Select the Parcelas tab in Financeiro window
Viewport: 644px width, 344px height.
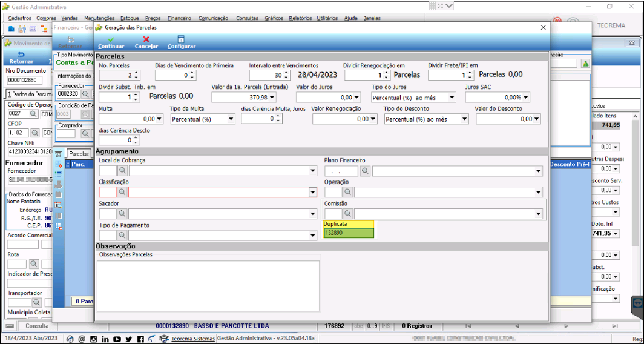pos(79,154)
